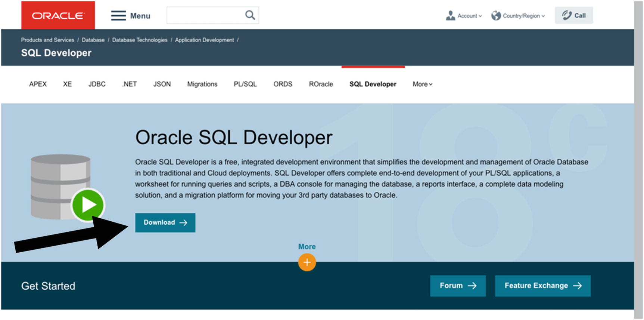This screenshot has height=320, width=644.
Task: Switch to the JDBC tab
Action: [97, 84]
